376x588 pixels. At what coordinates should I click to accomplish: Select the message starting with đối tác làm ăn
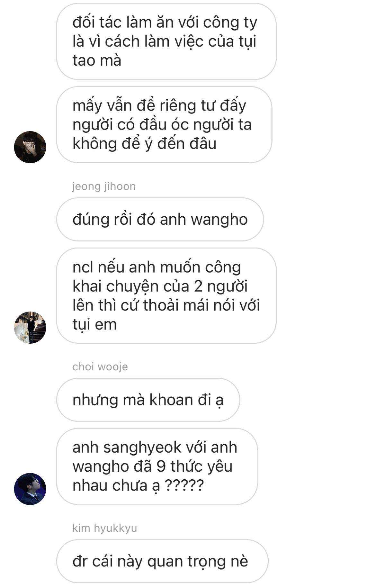(166, 41)
